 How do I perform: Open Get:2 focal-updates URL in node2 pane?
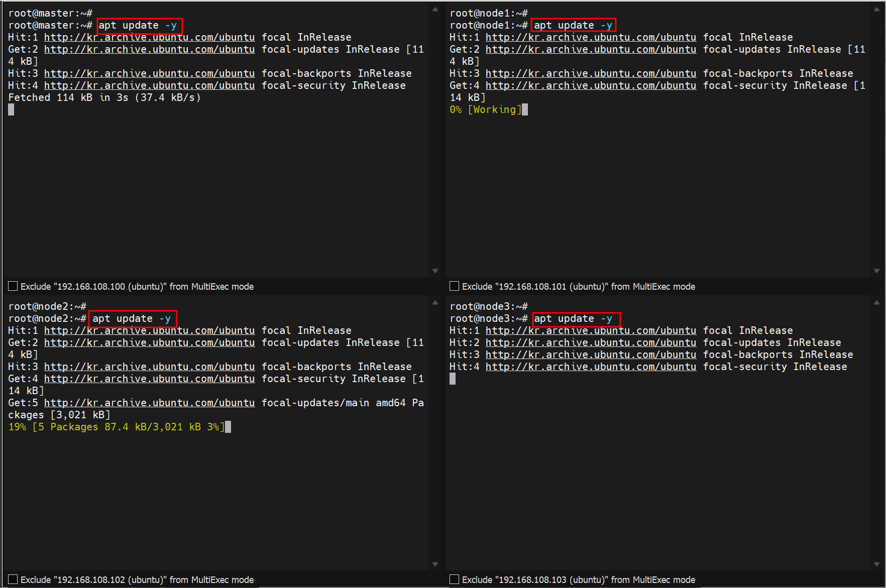(149, 342)
